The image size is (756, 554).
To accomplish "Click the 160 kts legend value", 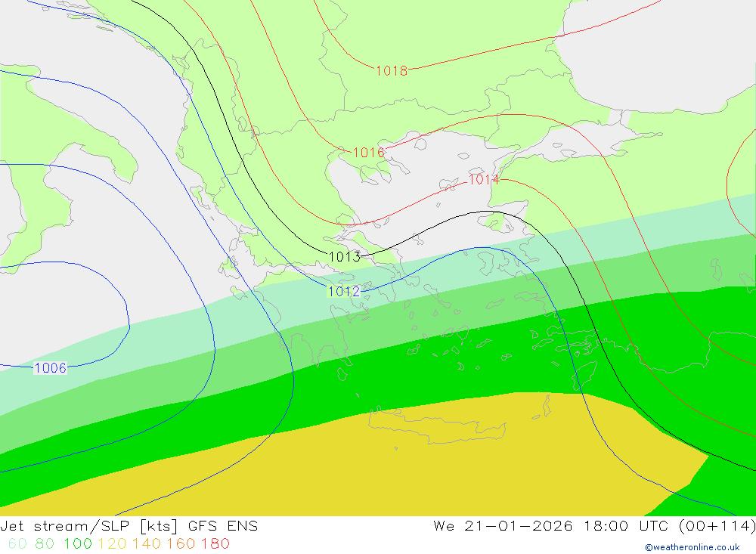I will (x=181, y=543).
